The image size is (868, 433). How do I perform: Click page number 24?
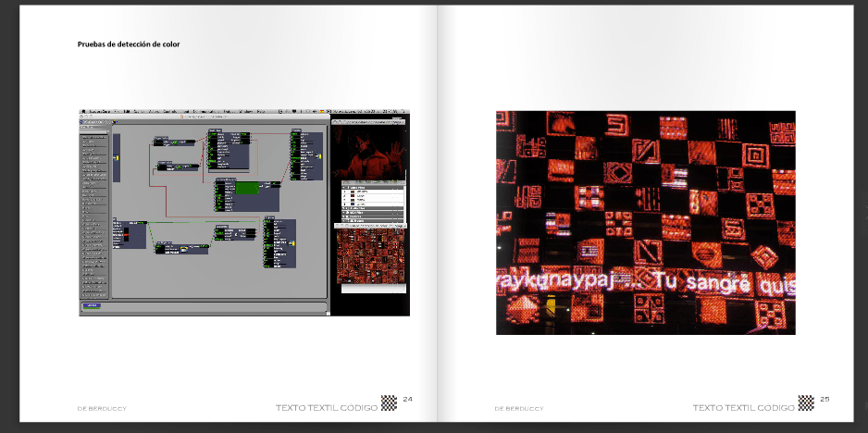(x=407, y=400)
